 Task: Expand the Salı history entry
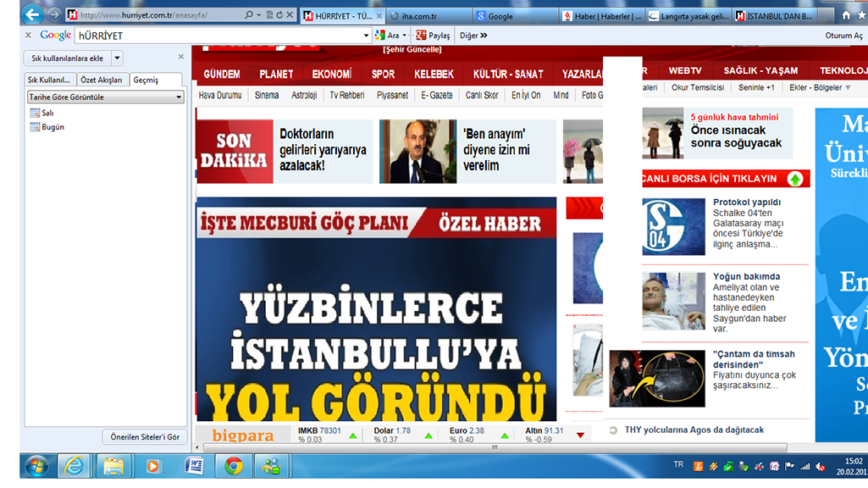pos(41,113)
